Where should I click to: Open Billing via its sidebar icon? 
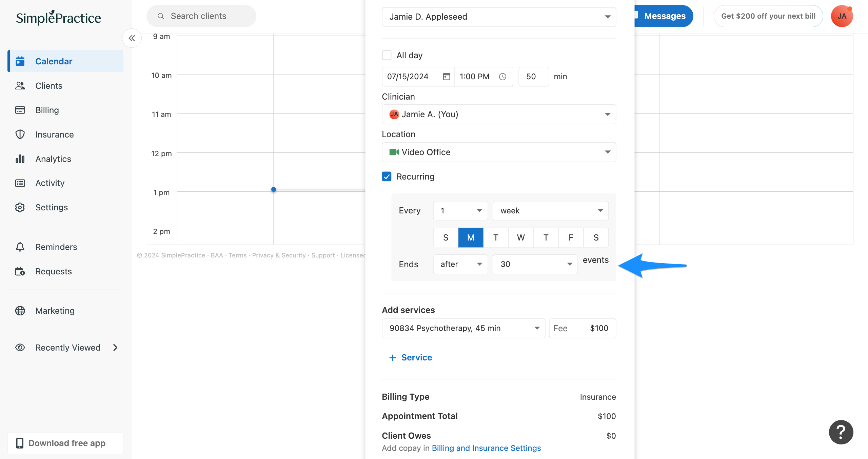(x=20, y=110)
